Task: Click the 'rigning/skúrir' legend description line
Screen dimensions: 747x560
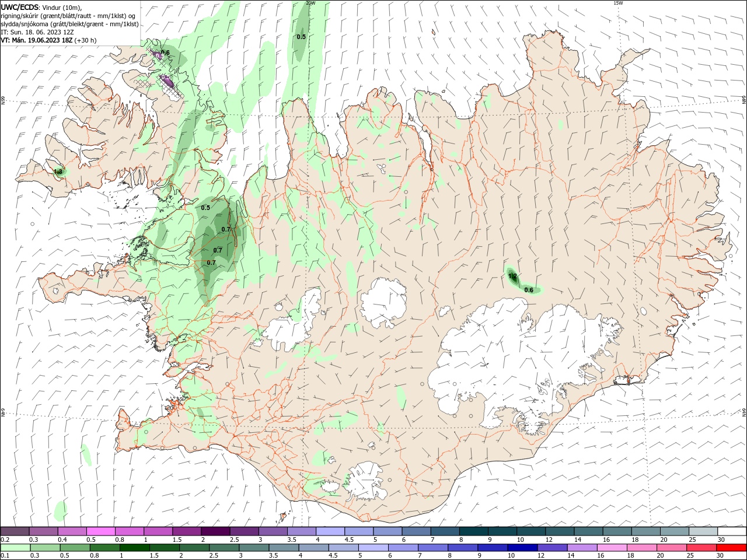Action: tap(68, 16)
